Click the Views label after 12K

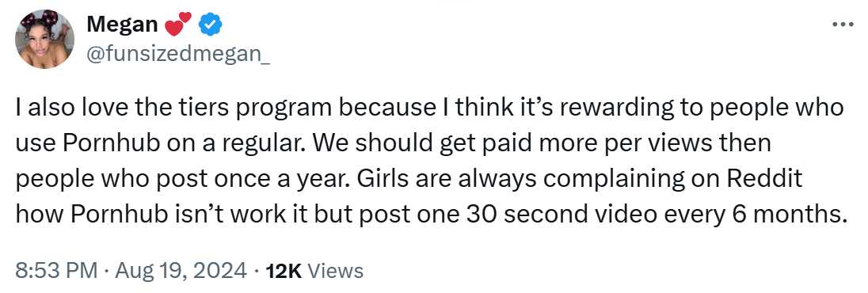click(334, 271)
